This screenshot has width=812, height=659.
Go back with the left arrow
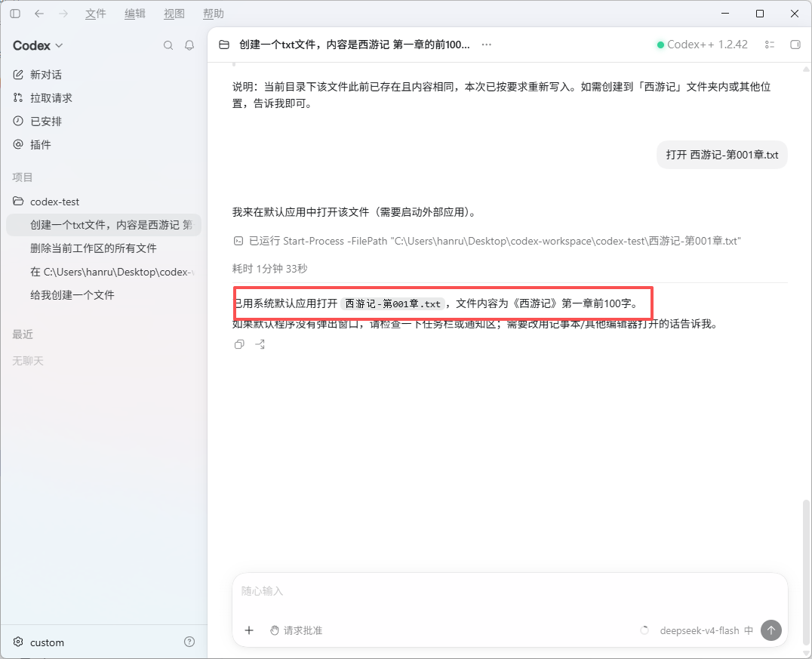(x=38, y=14)
